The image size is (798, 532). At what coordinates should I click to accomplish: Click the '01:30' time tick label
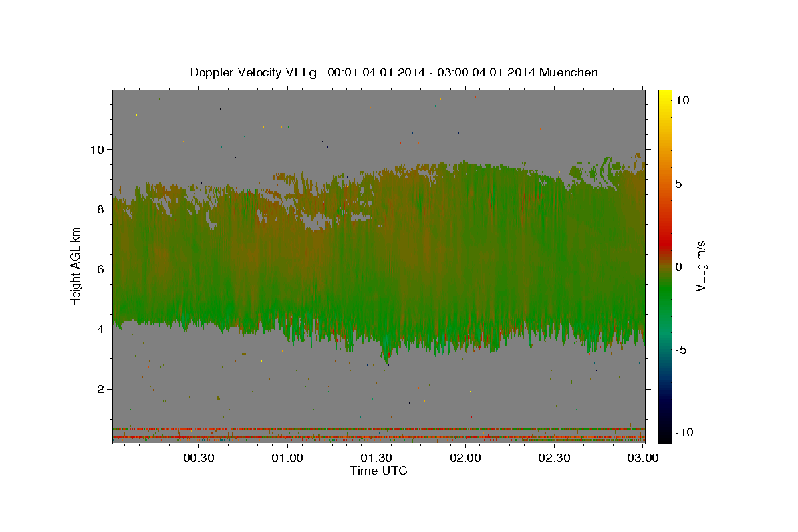[x=376, y=458]
